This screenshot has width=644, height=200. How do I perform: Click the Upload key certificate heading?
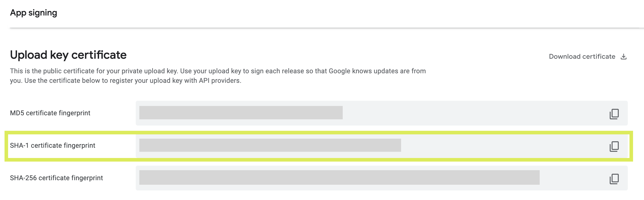click(x=68, y=55)
